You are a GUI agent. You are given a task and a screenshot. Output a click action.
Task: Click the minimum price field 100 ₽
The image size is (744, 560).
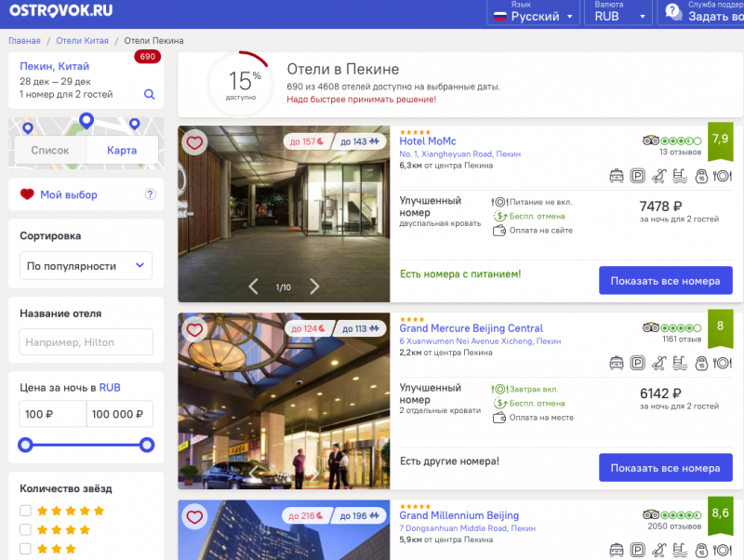pyautogui.click(x=53, y=414)
